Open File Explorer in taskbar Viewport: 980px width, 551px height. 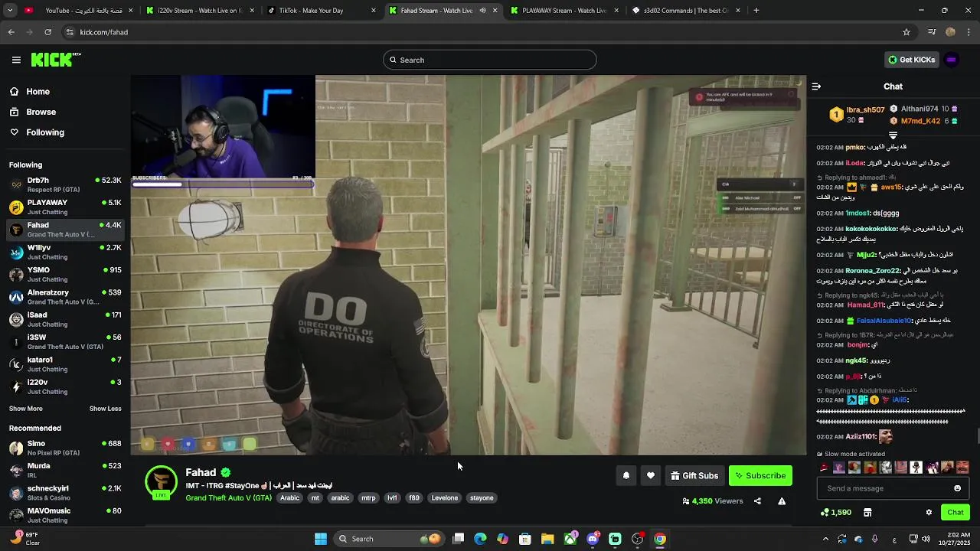pos(547,539)
